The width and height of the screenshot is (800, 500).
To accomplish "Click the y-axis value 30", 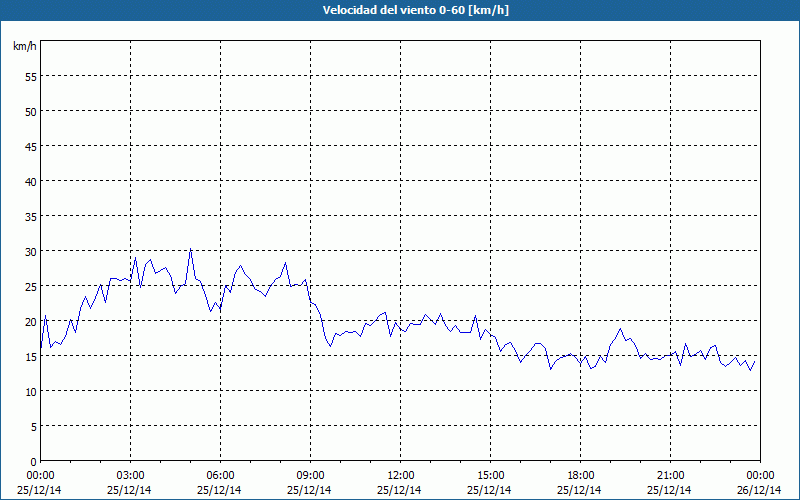I will (x=31, y=252).
